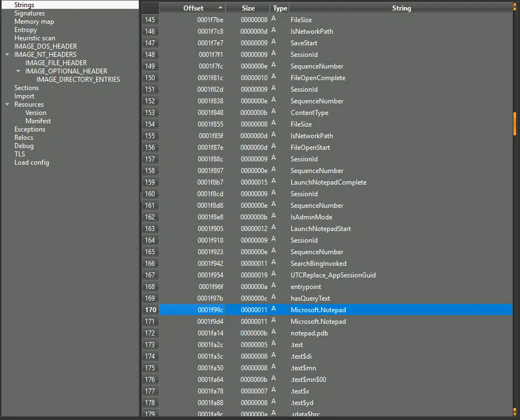Select the IsAdminMode string
Image resolution: width=520 pixels, height=420 pixels.
click(x=312, y=217)
